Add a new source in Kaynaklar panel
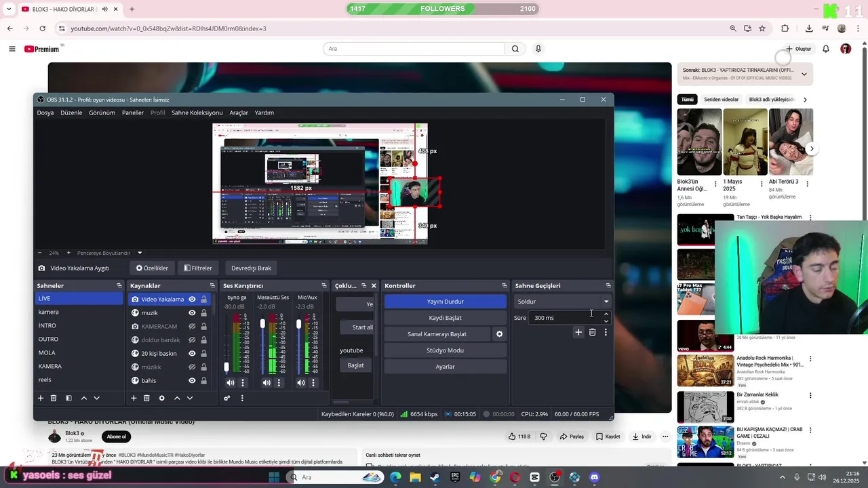The image size is (868, 488). pos(134,399)
